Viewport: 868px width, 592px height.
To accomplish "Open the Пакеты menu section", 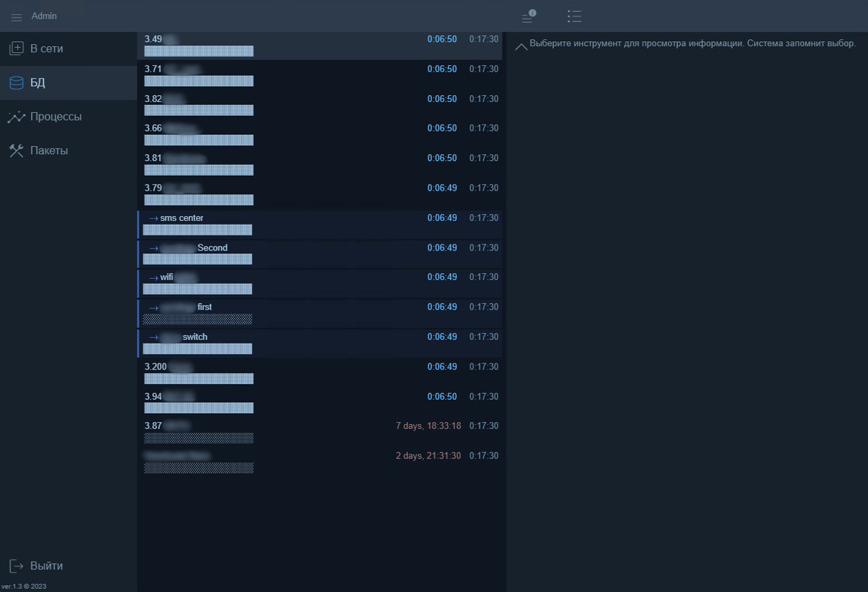I will (x=49, y=151).
